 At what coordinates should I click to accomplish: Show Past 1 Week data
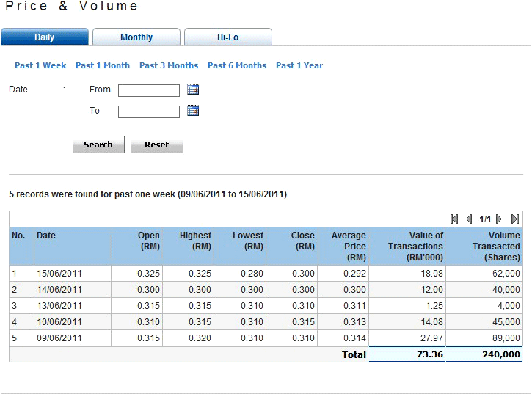(x=40, y=65)
